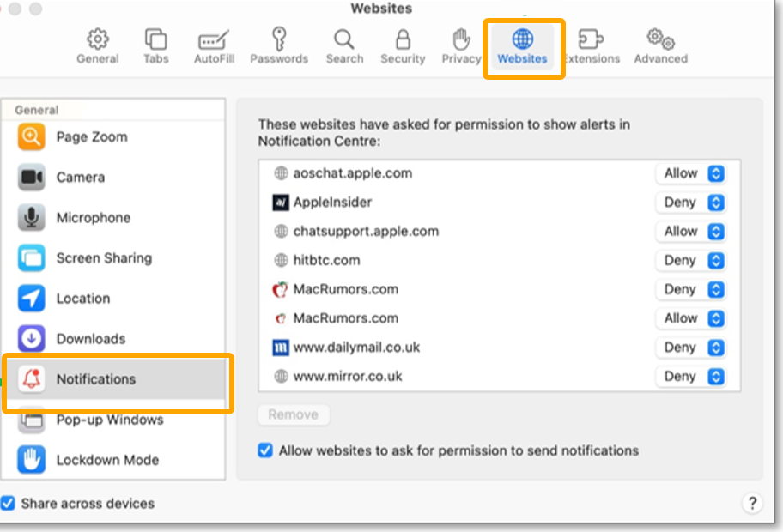Open the Privacy hand icon
This screenshot has height=532, width=783.
pos(461,39)
